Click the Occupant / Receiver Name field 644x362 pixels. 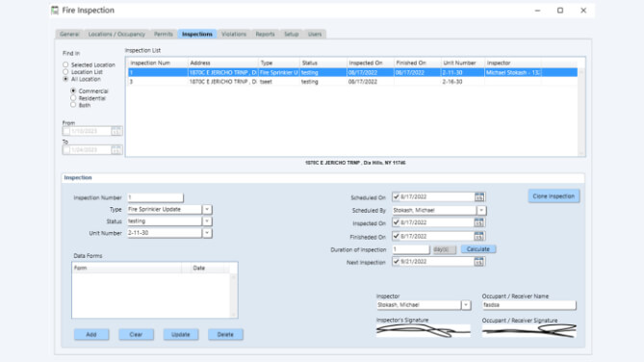[529, 305]
